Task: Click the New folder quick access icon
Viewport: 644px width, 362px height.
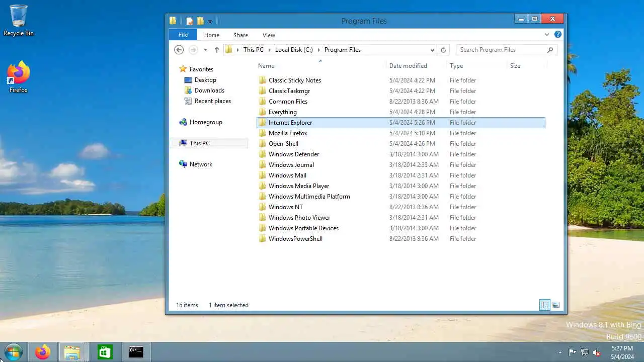Action: (200, 21)
